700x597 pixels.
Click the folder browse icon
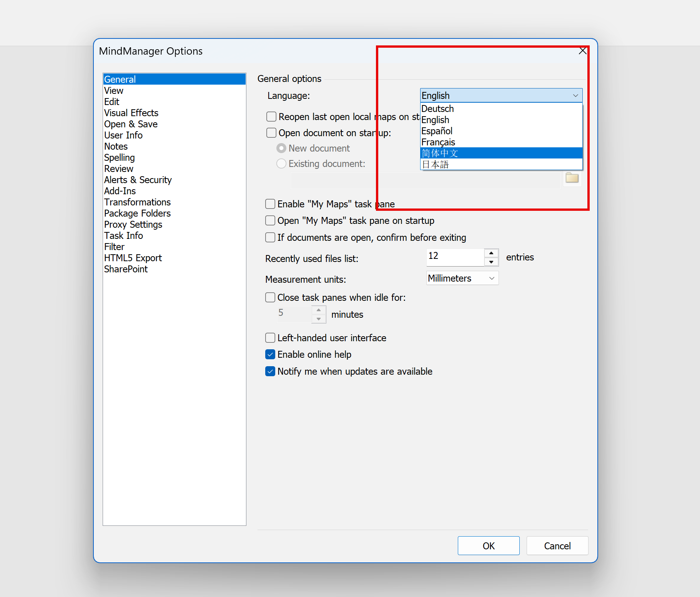click(572, 178)
